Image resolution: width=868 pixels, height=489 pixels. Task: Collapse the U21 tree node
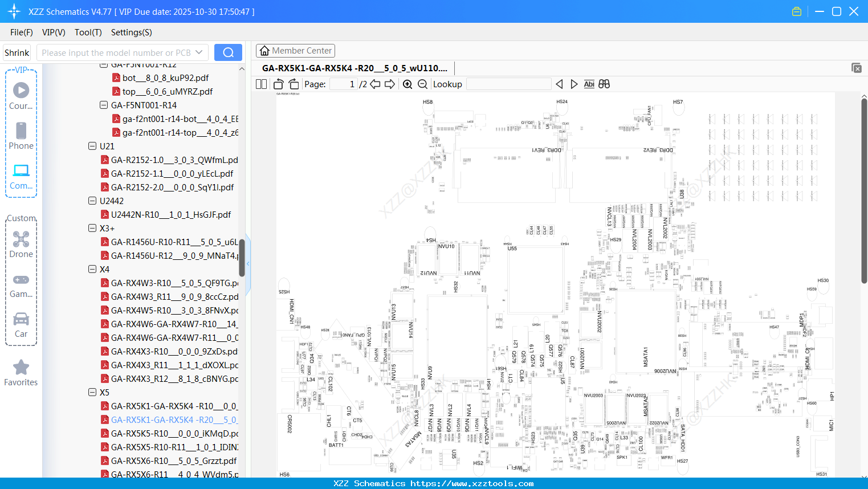coord(92,146)
